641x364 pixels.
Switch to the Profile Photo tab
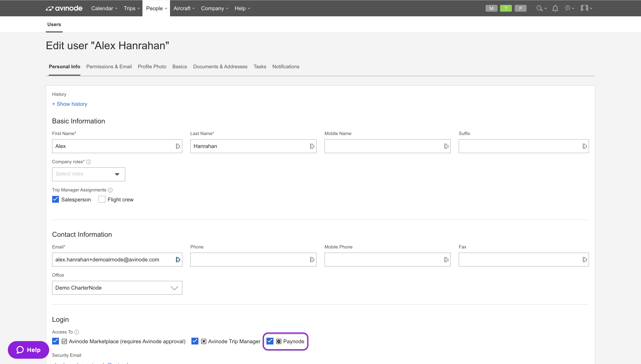click(x=152, y=67)
